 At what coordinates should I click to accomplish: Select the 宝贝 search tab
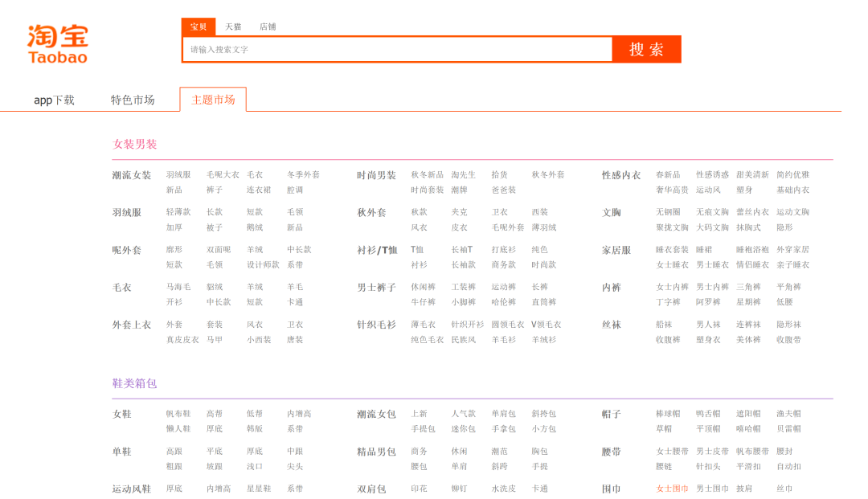[199, 27]
